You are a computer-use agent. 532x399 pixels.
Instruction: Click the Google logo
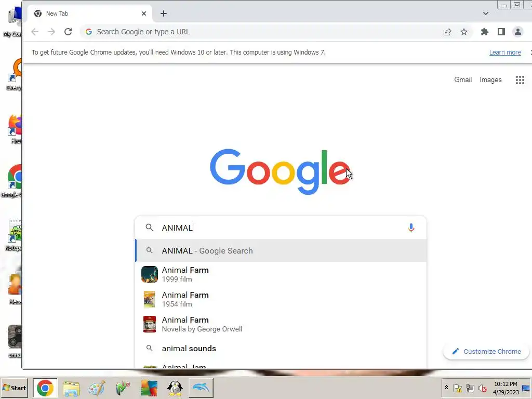(280, 171)
